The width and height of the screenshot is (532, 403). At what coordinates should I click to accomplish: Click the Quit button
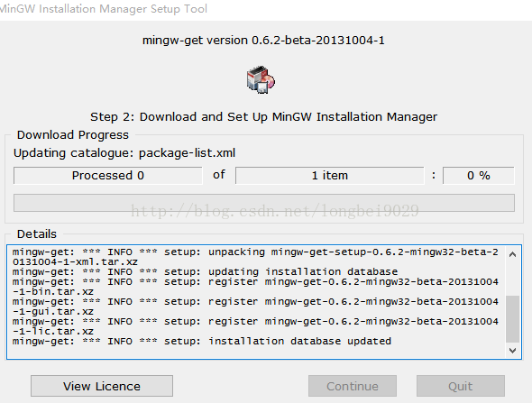pos(461,386)
